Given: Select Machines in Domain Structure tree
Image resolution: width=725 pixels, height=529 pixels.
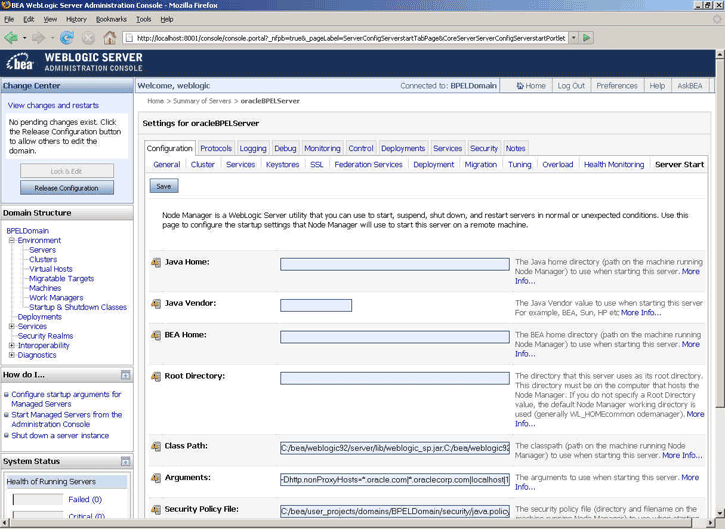Looking at the screenshot, I should point(45,288).
